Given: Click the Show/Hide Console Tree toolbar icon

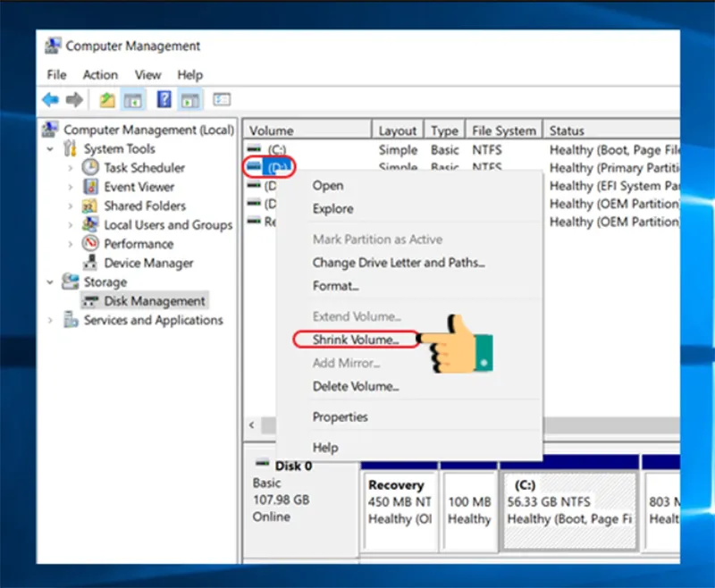Looking at the screenshot, I should 133,100.
